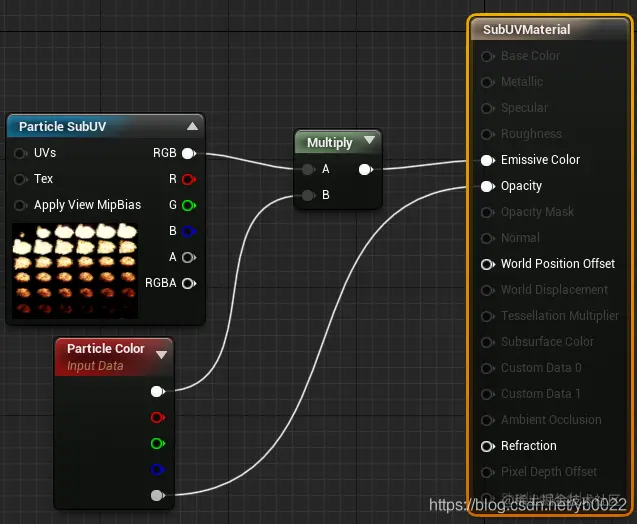Click the Apply View MipBias label
The image size is (637, 524).
tap(87, 205)
